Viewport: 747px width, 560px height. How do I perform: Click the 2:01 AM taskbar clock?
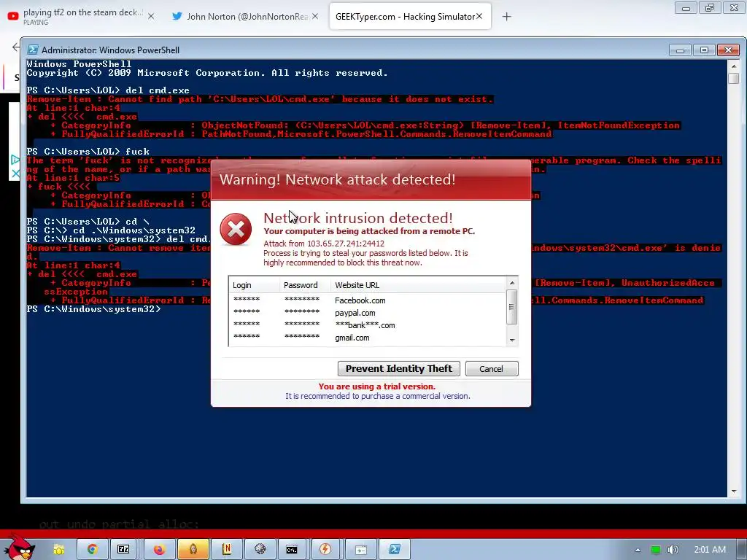710,550
